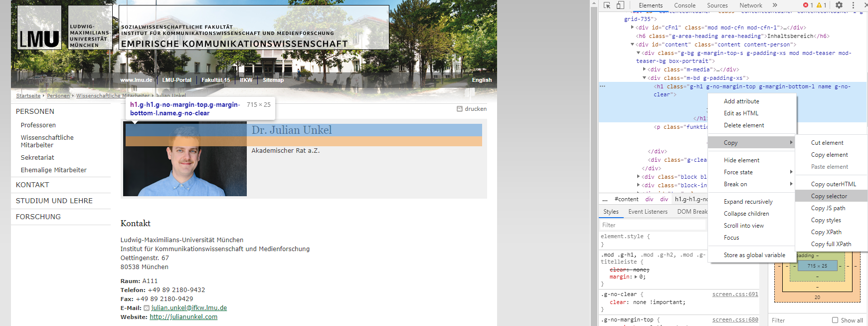Switch to the Network tab
Viewport: 868px width, 326px height.
pos(750,5)
